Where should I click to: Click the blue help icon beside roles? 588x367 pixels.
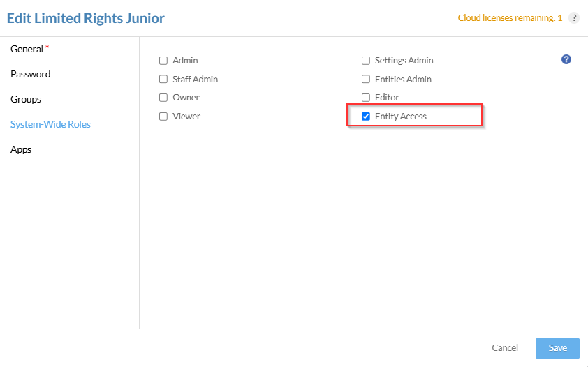[x=566, y=59]
